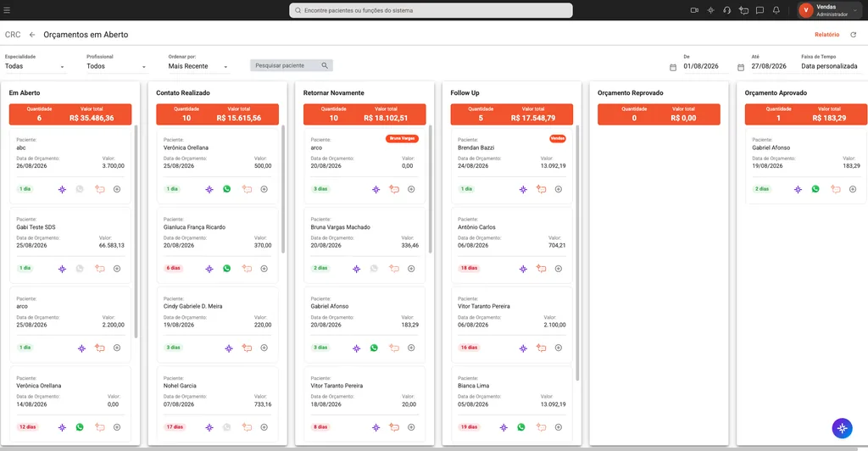This screenshot has width=868, height=451.
Task: Click the transfer icon on Vitor Taranto Pereira 2.100,00 card
Action: point(542,348)
